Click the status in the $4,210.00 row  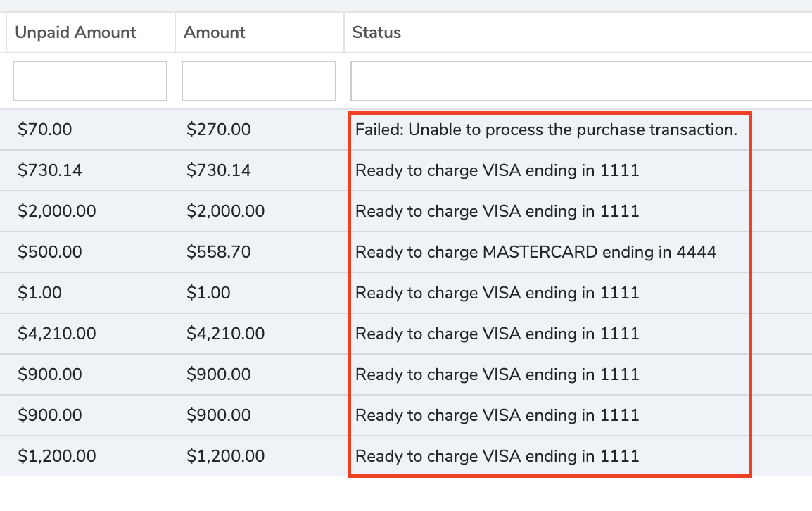pos(497,334)
